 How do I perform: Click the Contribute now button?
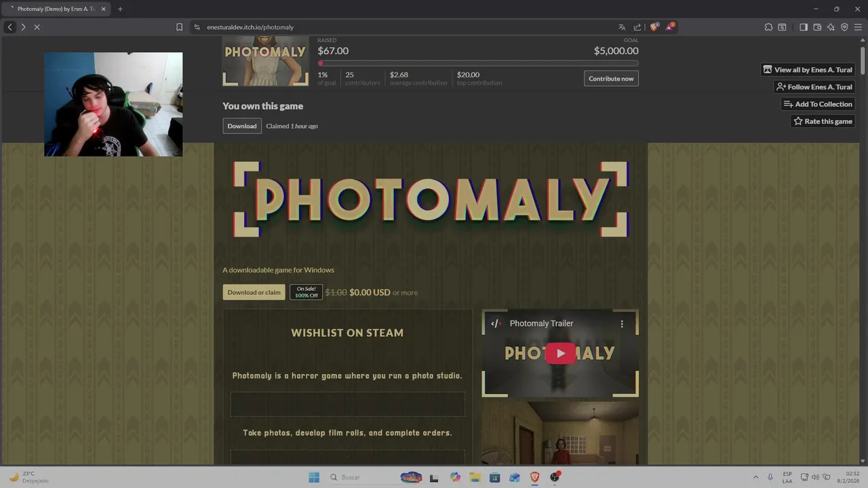tap(611, 79)
